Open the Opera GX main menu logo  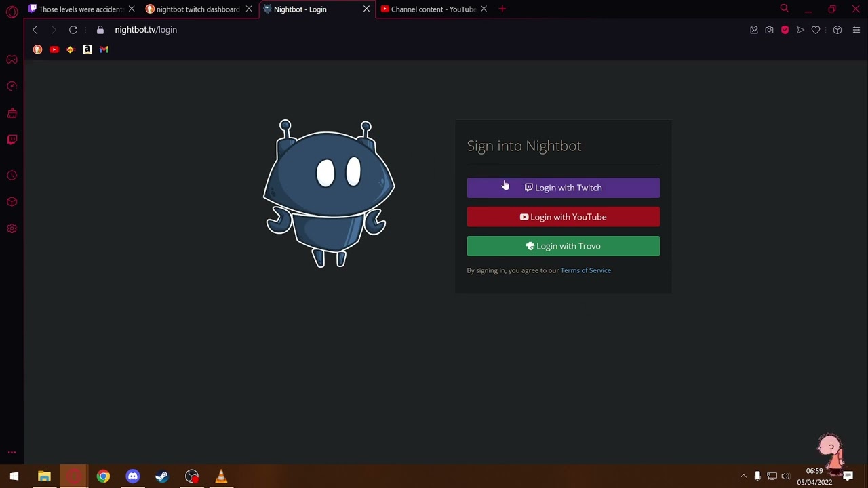(x=12, y=12)
